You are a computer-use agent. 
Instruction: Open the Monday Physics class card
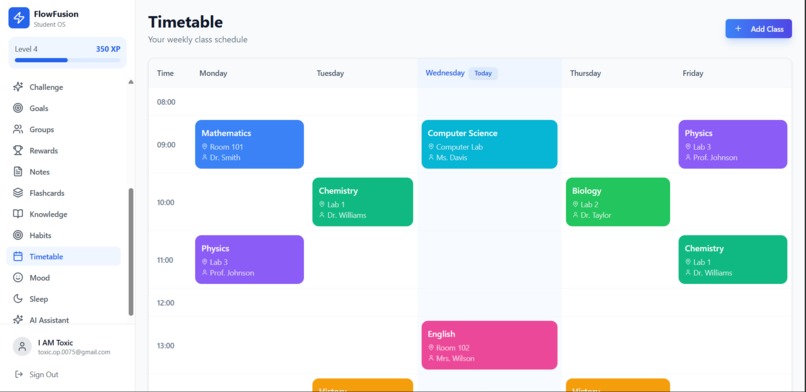(x=249, y=259)
